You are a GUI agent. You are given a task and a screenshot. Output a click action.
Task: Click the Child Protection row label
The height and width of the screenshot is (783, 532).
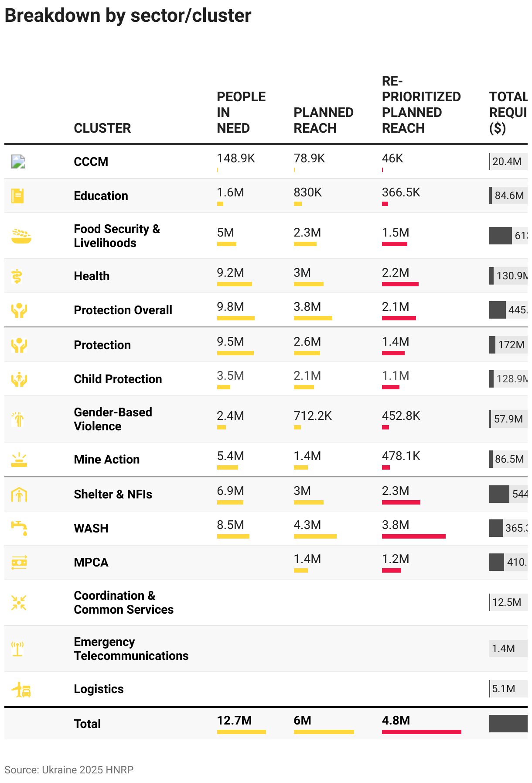coord(118,379)
